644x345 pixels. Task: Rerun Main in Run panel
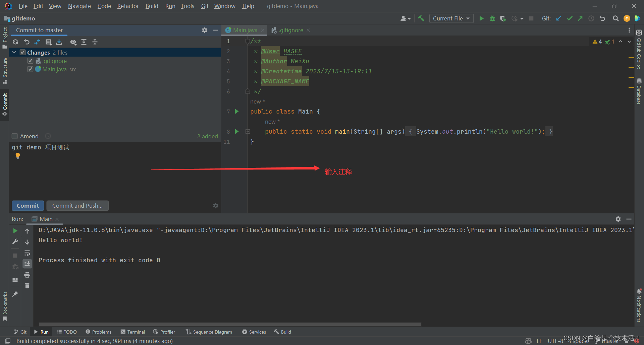click(x=15, y=231)
